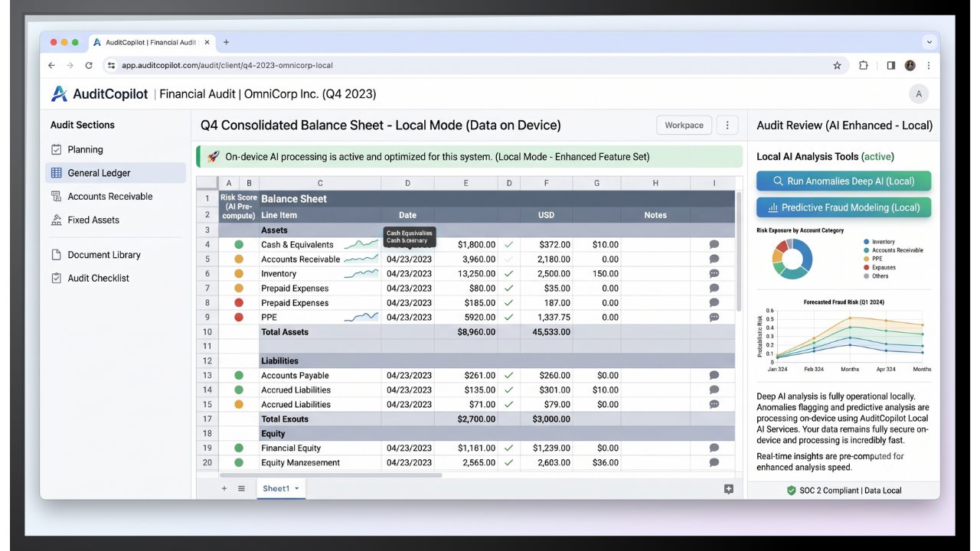Viewport: 980px width, 551px height.
Task: Open comment on Cash & Equivalents row
Action: click(x=714, y=245)
